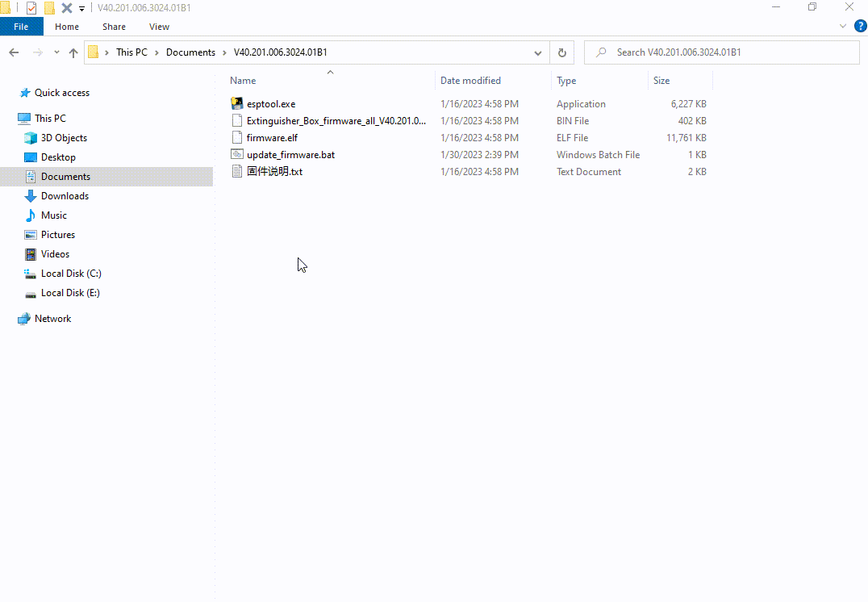Open the File menu tab
The height and width of the screenshot is (602, 868).
21,27
